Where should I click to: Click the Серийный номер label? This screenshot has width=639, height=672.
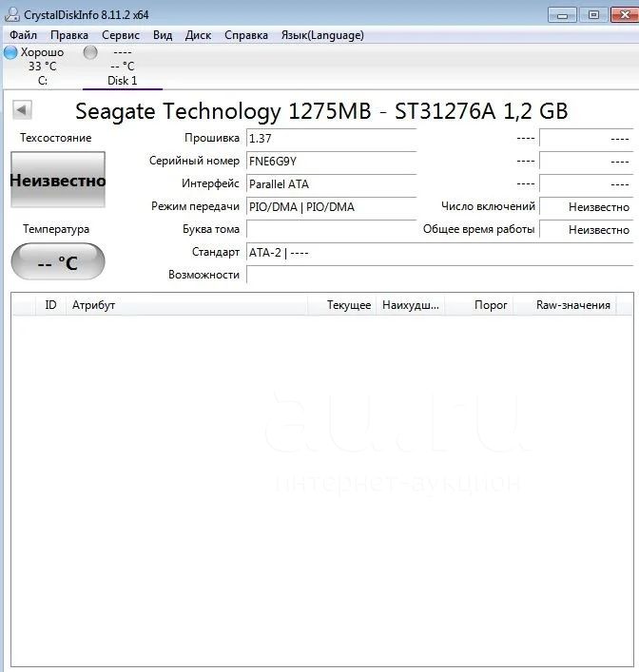[x=194, y=161]
